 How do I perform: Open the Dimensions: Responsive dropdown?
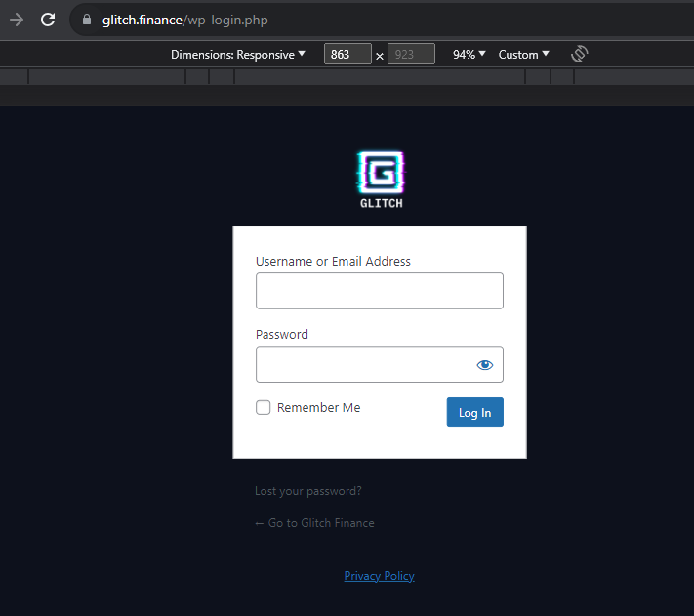tap(237, 55)
